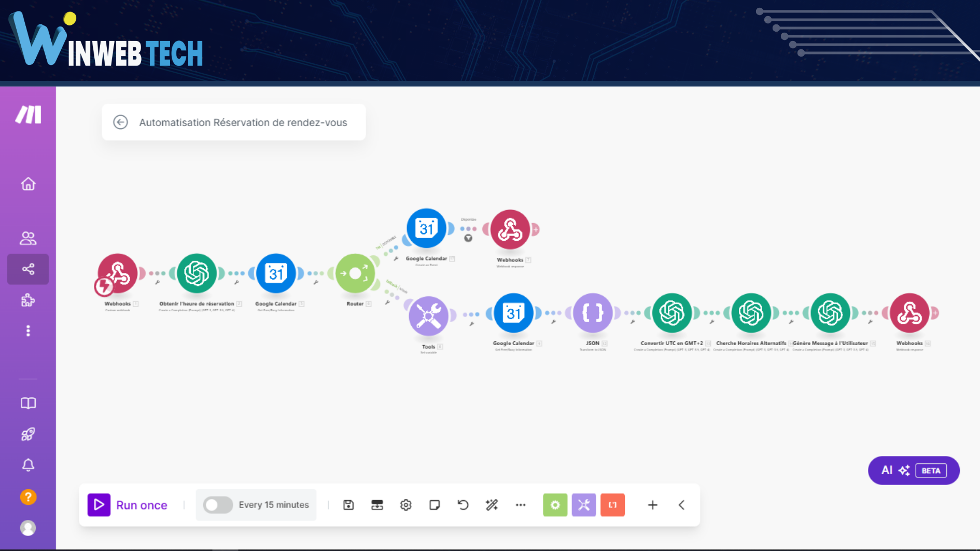Click the Undo arrow in the toolbar
This screenshot has width=980, height=551.
pos(463,505)
